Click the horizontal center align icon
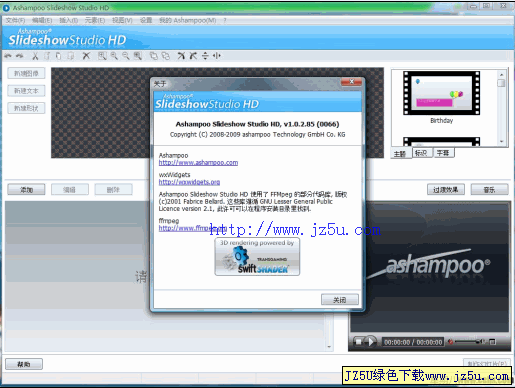The width and height of the screenshot is (515, 388). point(217,56)
